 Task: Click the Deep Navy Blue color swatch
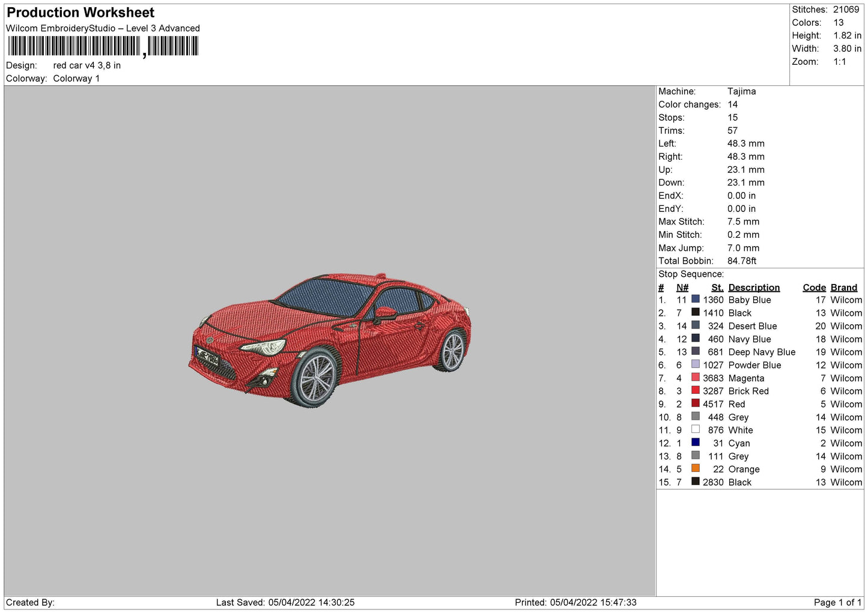coord(695,351)
